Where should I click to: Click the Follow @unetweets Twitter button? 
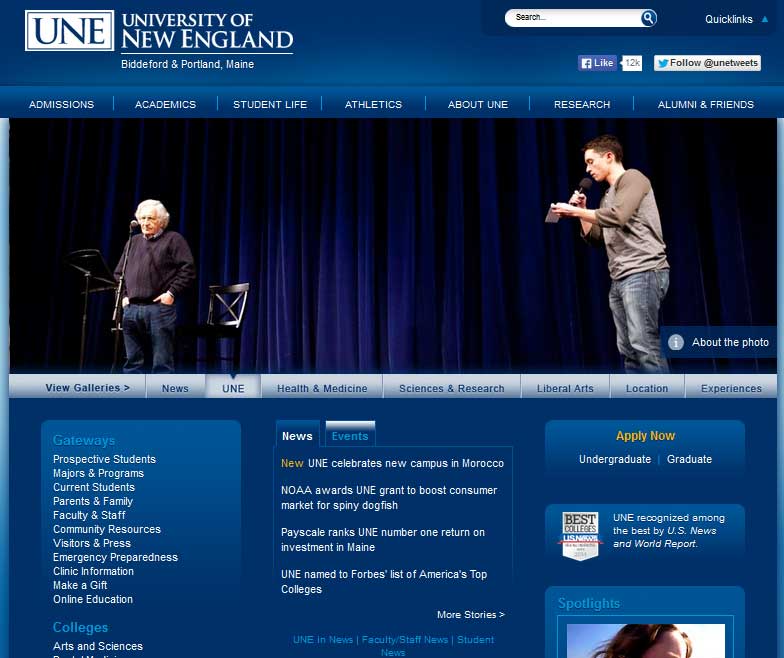tap(707, 63)
